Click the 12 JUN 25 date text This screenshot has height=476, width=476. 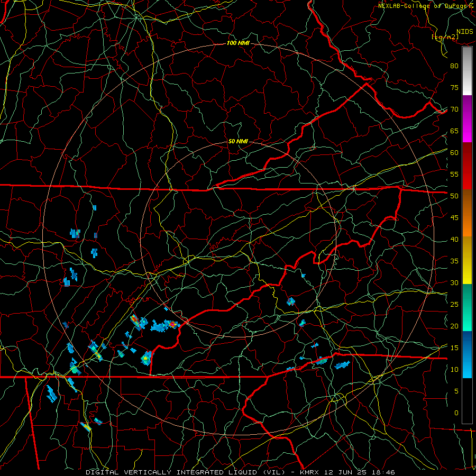click(346, 472)
